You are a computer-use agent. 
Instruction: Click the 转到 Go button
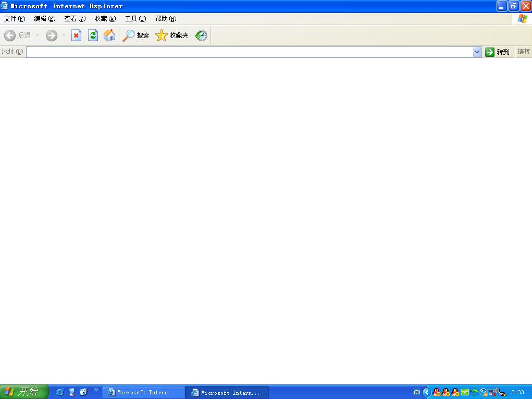click(x=498, y=52)
